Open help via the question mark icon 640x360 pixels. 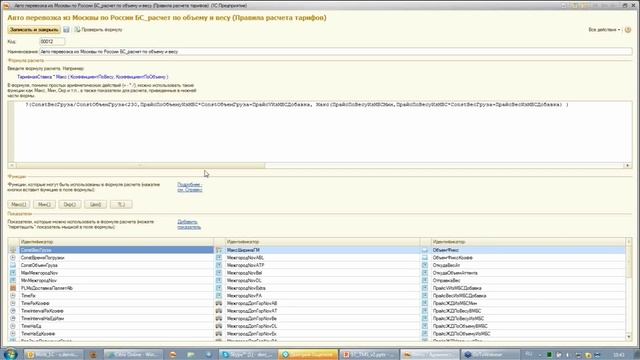pyautogui.click(x=628, y=30)
